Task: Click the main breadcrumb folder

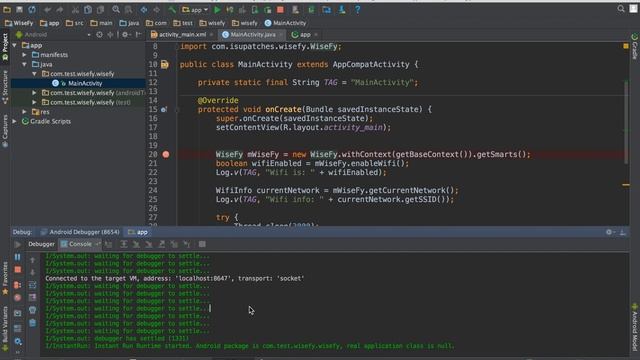Action: click(x=101, y=23)
